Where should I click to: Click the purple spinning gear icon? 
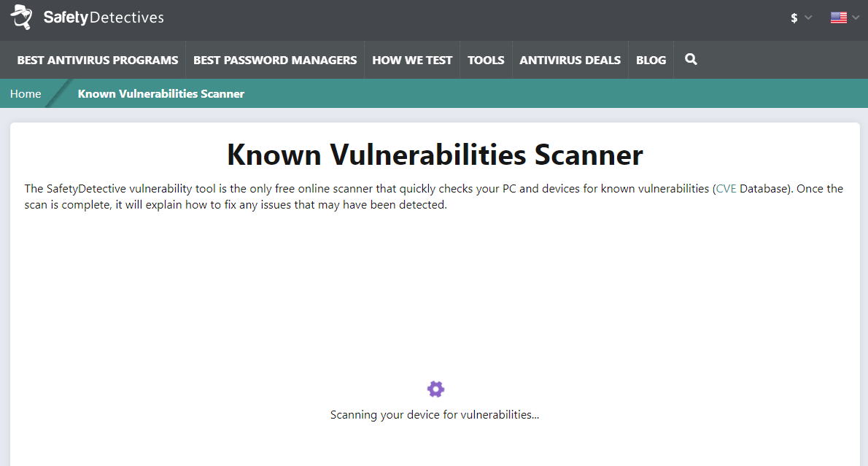pyautogui.click(x=435, y=389)
